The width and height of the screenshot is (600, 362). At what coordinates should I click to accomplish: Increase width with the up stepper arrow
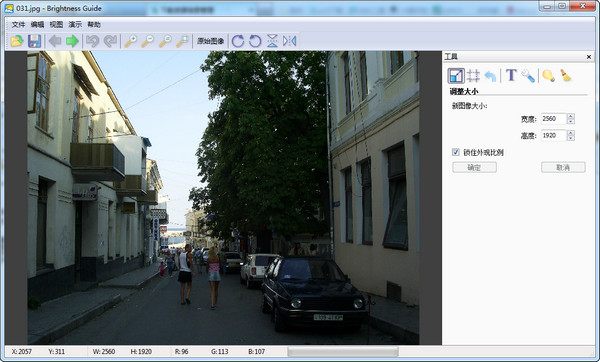point(571,116)
